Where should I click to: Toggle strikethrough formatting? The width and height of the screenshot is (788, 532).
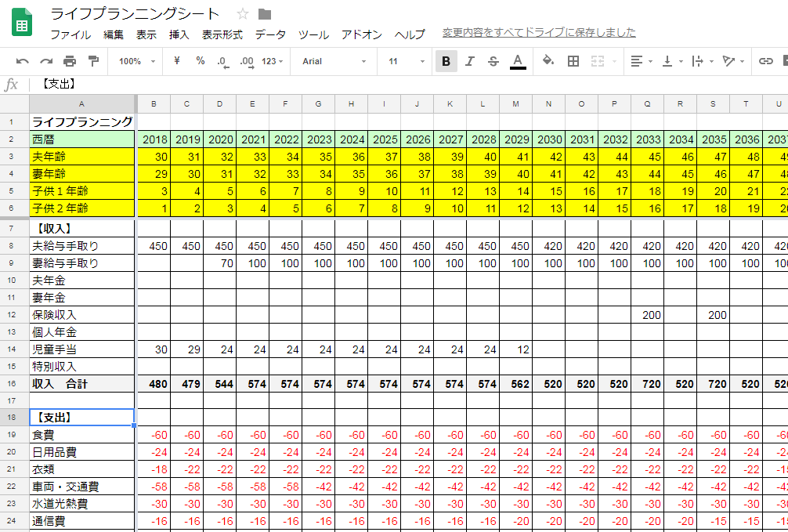tap(493, 61)
